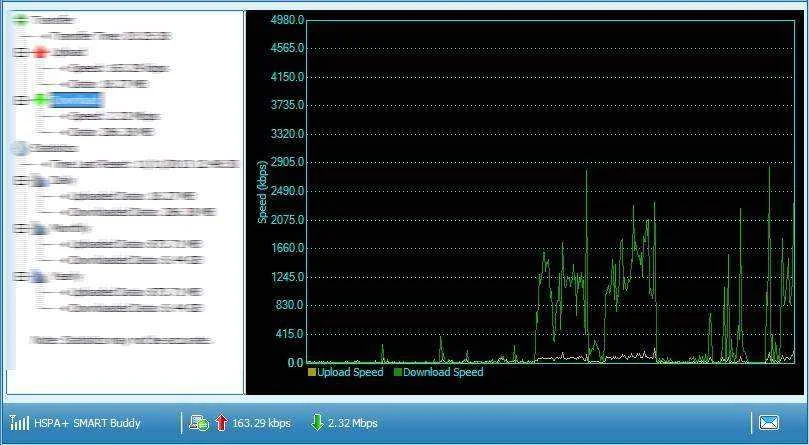Click the '830.0' axis value
This screenshot has width=809, height=445.
coord(290,306)
